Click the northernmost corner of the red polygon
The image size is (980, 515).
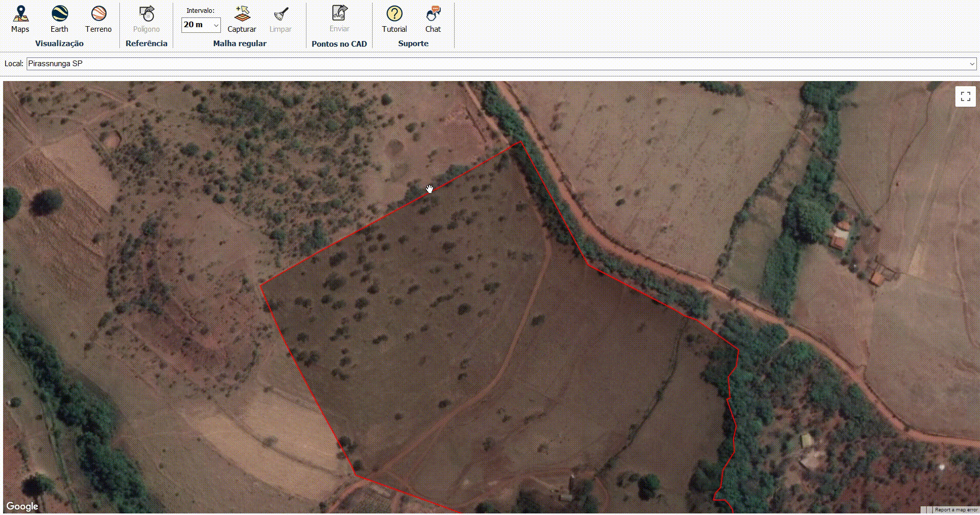[x=520, y=142]
